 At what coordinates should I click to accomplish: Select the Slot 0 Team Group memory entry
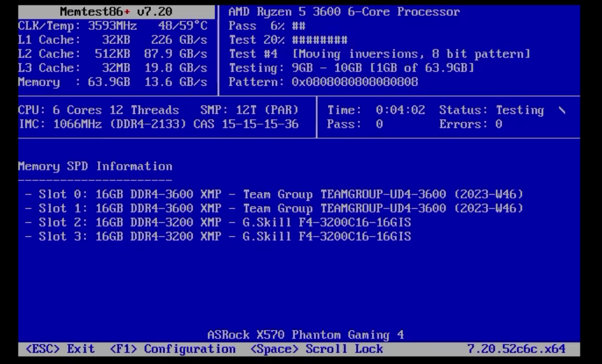point(275,194)
